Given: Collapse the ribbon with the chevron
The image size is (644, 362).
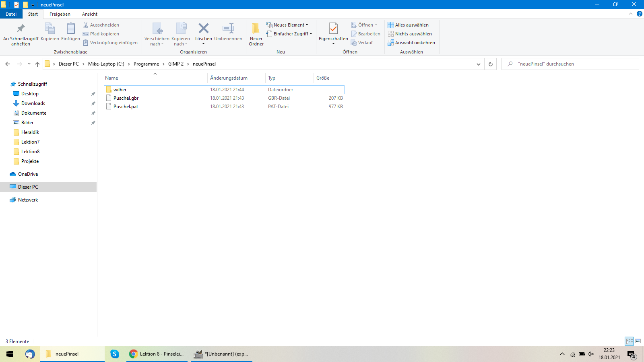Looking at the screenshot, I should [x=631, y=14].
